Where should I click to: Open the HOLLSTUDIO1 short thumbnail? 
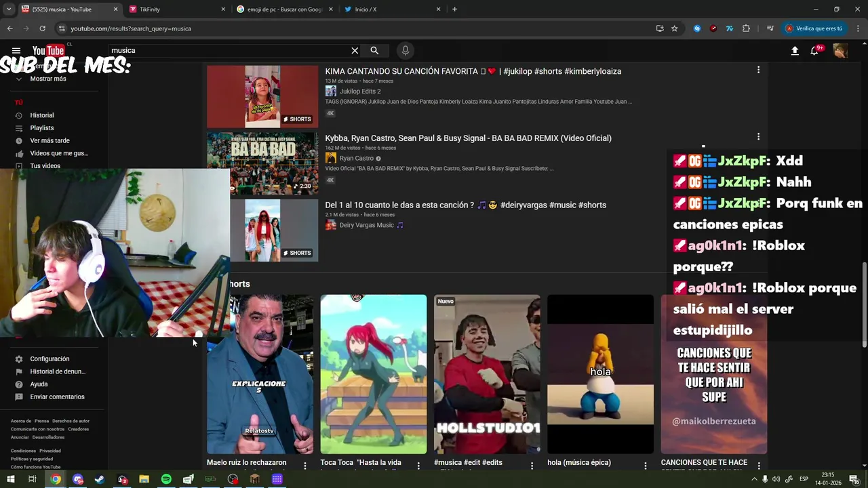(487, 374)
